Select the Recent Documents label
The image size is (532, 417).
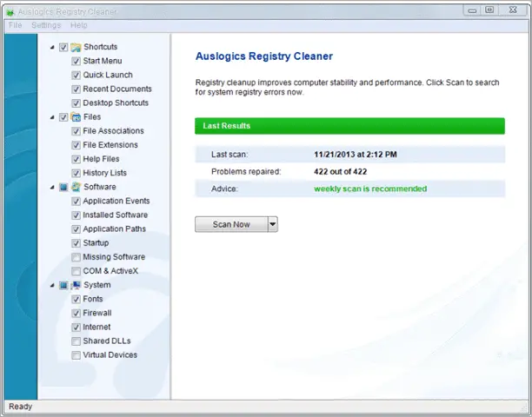tap(117, 89)
